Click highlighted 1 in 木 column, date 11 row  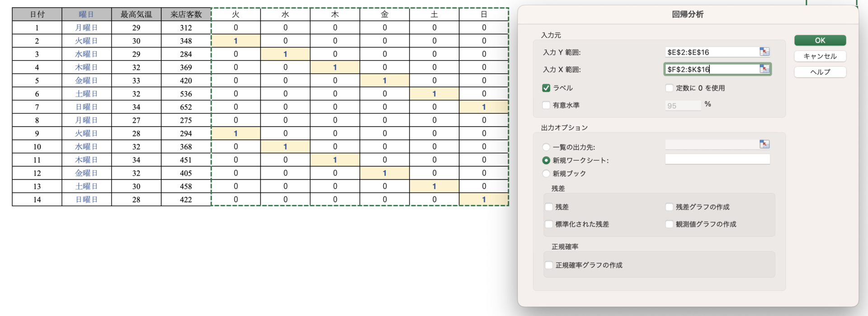click(x=335, y=160)
